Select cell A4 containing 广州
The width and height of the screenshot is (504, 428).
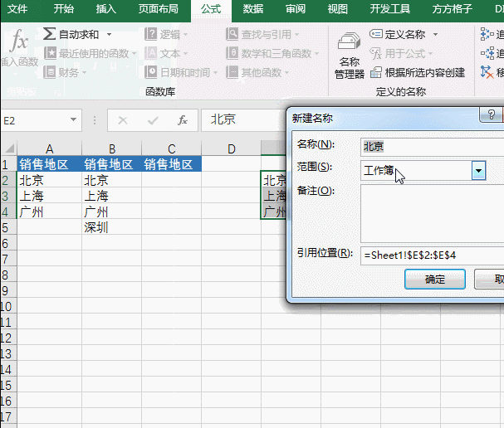[x=50, y=212]
